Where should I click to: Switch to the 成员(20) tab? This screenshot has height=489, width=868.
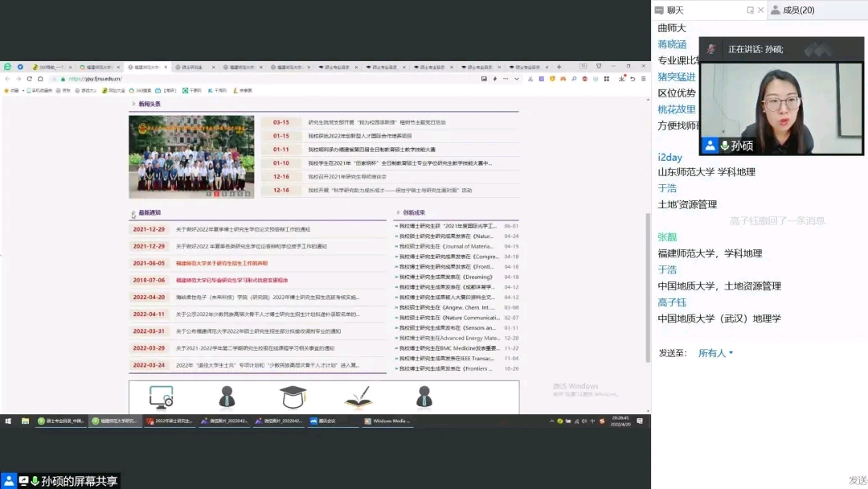[792, 10]
